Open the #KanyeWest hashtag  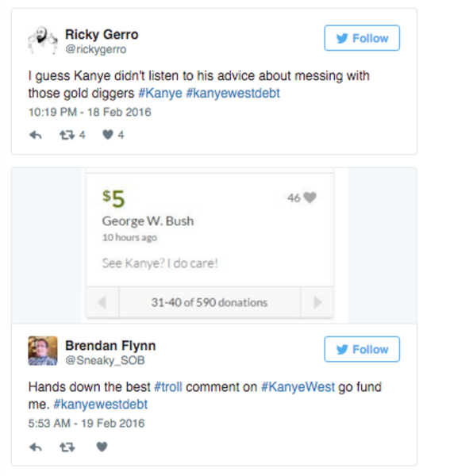pyautogui.click(x=298, y=387)
